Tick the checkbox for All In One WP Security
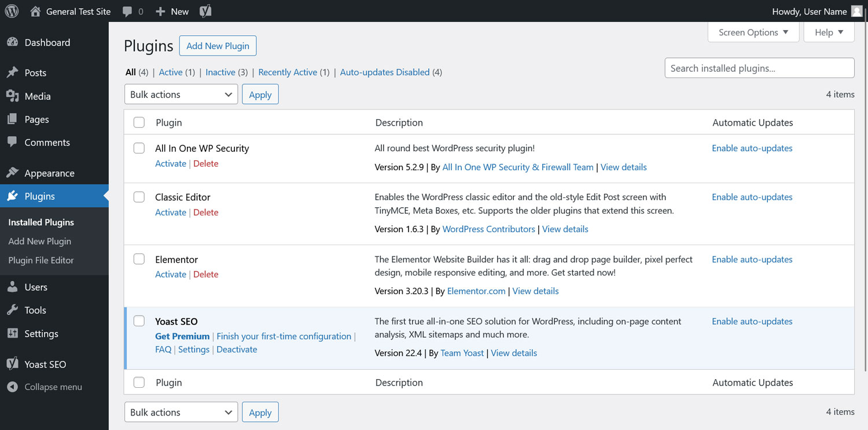Image resolution: width=868 pixels, height=430 pixels. pyautogui.click(x=139, y=148)
